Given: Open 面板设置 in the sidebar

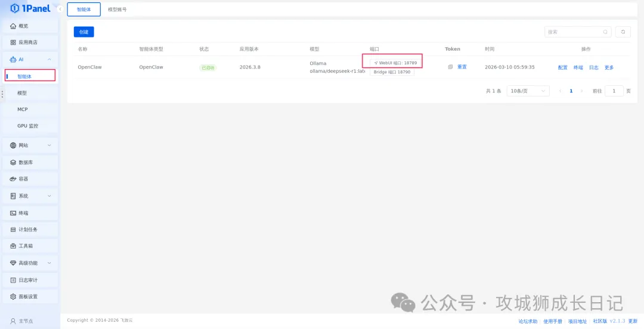Looking at the screenshot, I should (27, 296).
